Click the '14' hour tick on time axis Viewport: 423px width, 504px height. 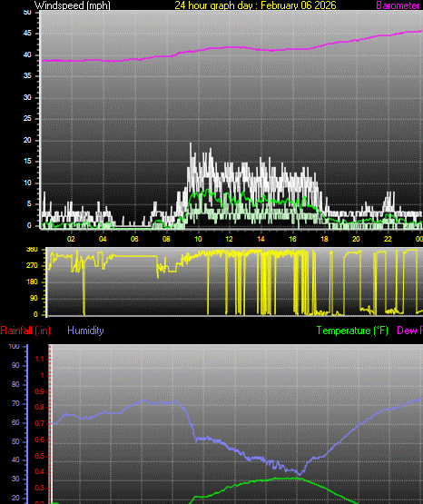[x=261, y=239]
